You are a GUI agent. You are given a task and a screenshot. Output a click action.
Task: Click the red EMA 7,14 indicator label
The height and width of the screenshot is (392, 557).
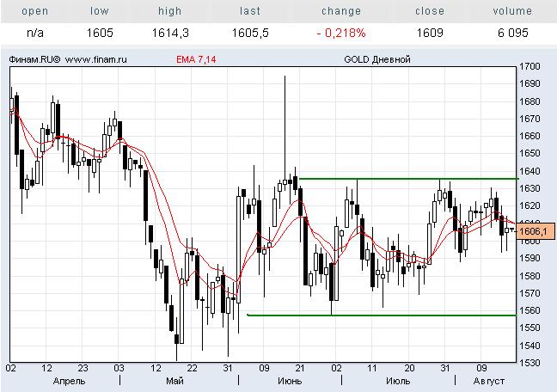196,59
